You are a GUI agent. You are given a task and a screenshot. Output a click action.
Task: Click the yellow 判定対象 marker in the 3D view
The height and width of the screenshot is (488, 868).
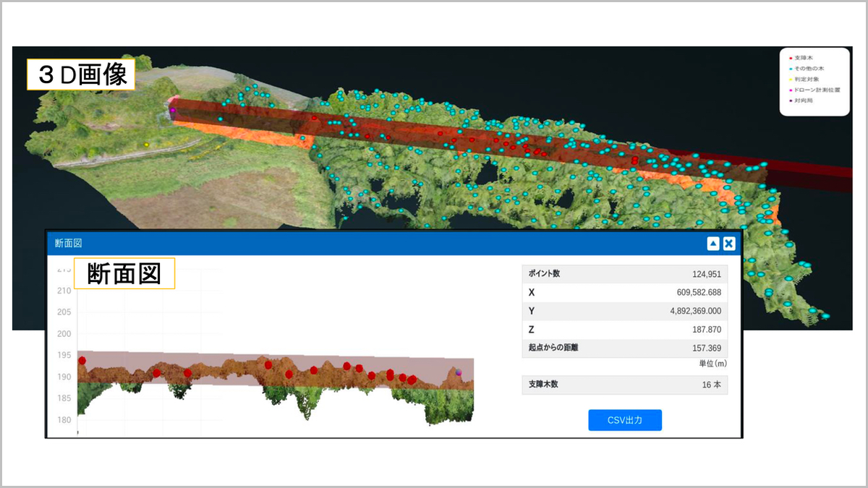point(147,145)
